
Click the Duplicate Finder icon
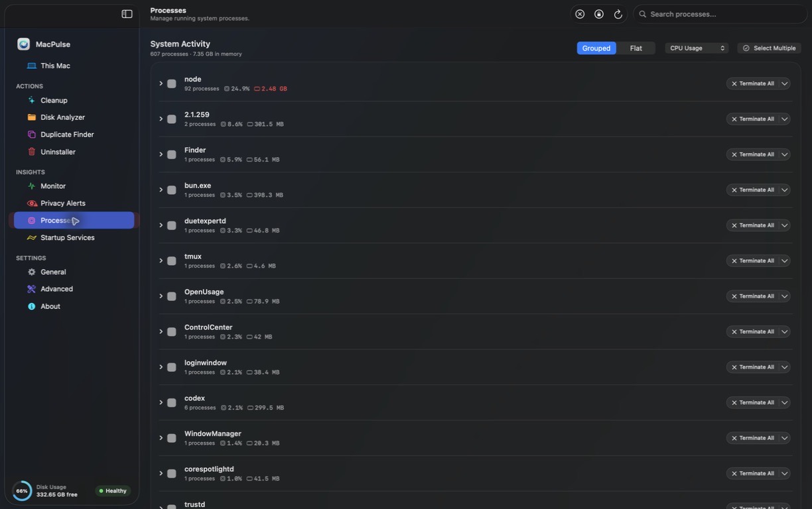click(31, 135)
